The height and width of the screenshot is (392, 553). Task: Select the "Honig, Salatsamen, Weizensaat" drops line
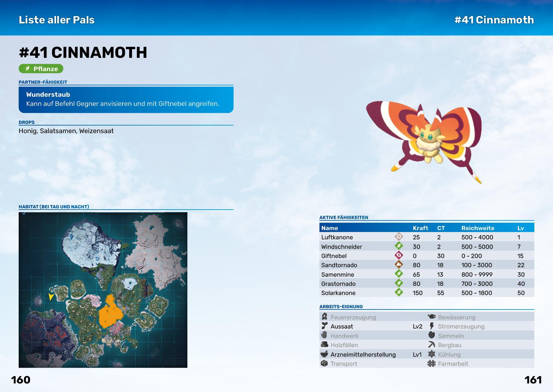tap(66, 131)
